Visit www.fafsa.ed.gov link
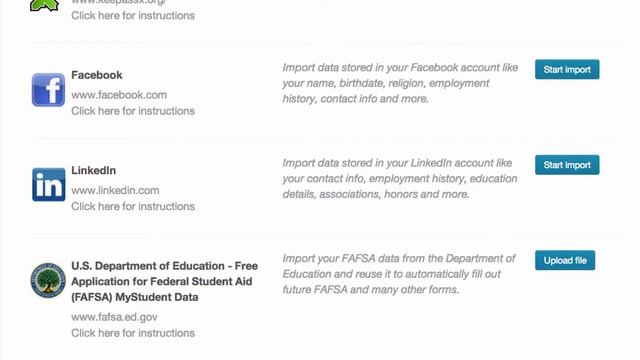This screenshot has height=360, width=640. tap(114, 317)
